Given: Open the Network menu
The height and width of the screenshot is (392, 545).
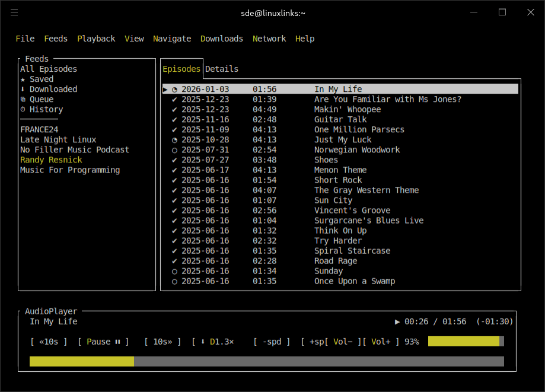Looking at the screenshot, I should (x=269, y=39).
